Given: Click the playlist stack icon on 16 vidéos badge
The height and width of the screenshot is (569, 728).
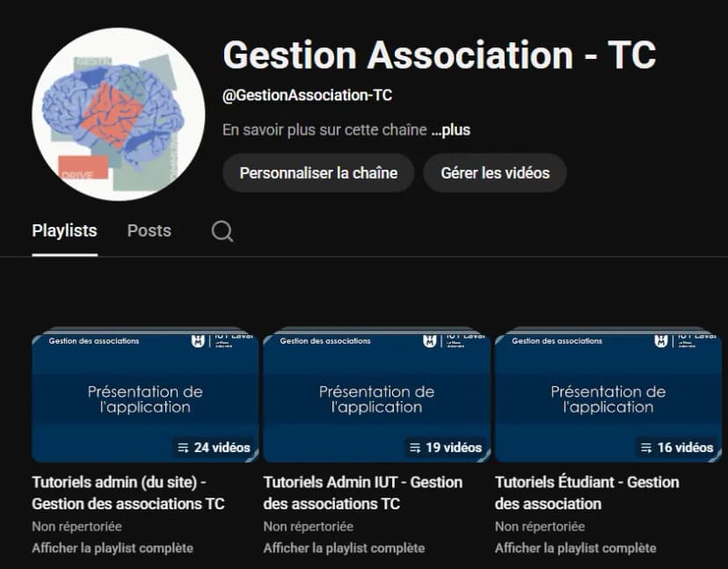Looking at the screenshot, I should point(644,447).
